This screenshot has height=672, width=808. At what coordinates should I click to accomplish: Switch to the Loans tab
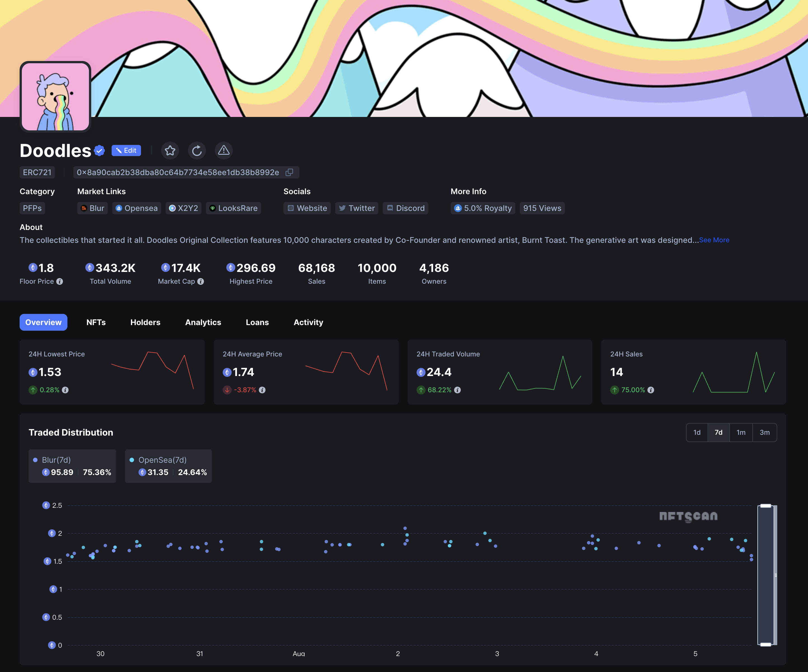[257, 322]
